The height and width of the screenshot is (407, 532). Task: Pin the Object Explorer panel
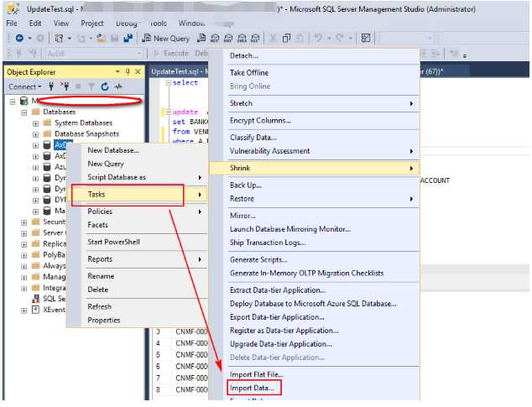coord(128,71)
